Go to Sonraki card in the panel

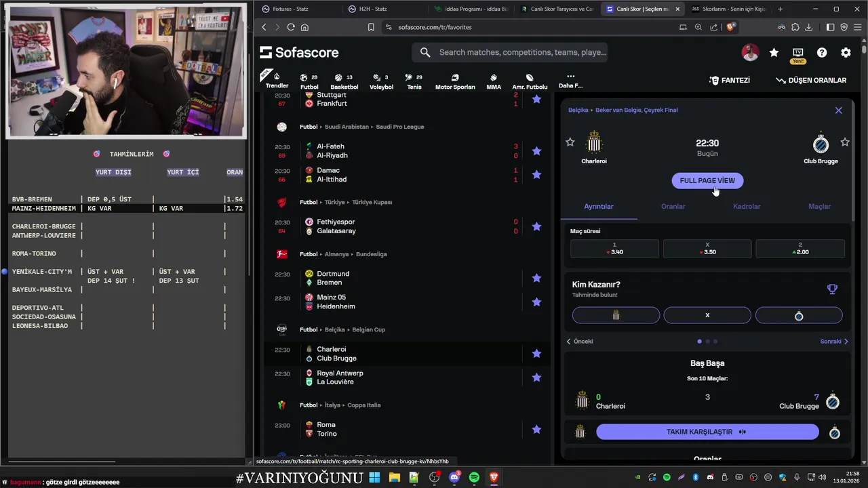point(834,342)
